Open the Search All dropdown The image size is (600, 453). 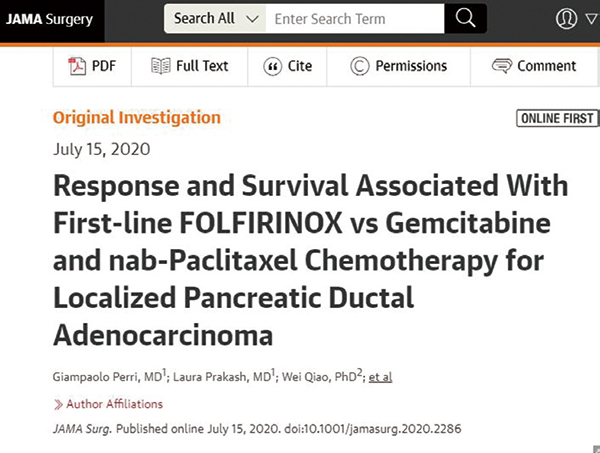point(215,18)
